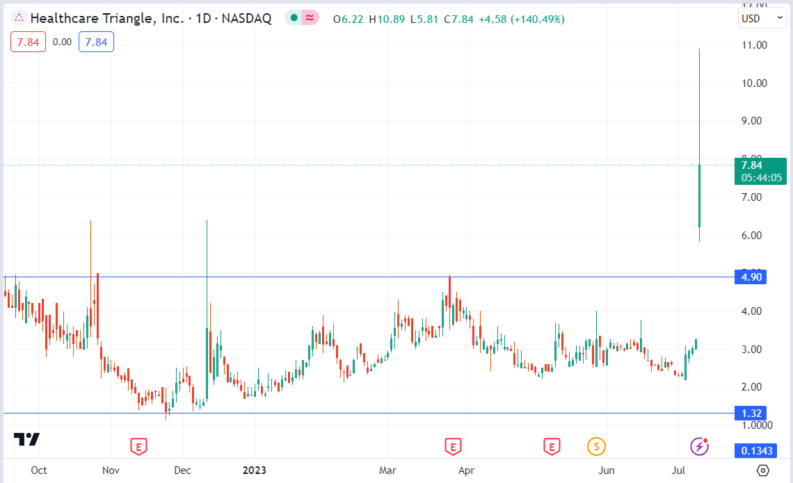Select the 4.90 horizontal line price label
This screenshot has width=793, height=483.
coord(750,277)
